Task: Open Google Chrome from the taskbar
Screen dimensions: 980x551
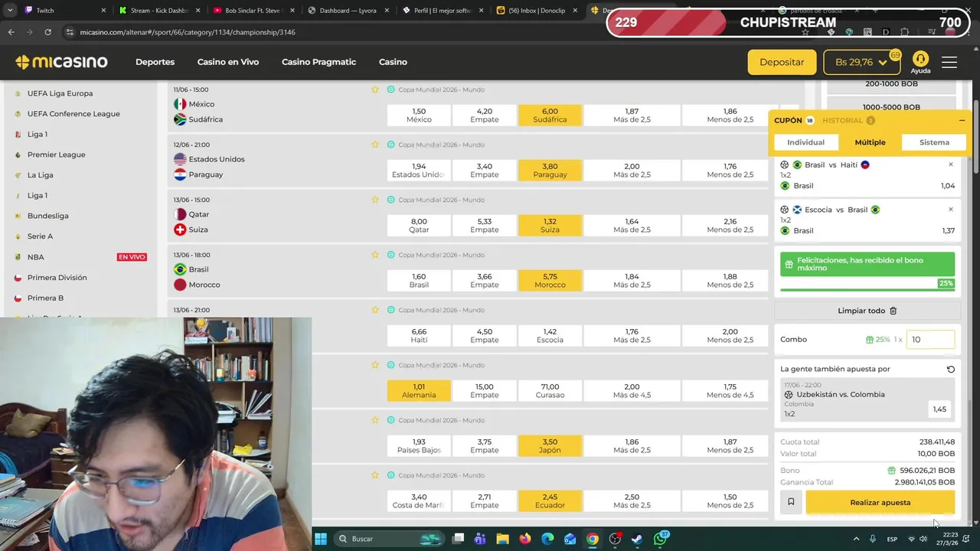Action: (x=593, y=539)
